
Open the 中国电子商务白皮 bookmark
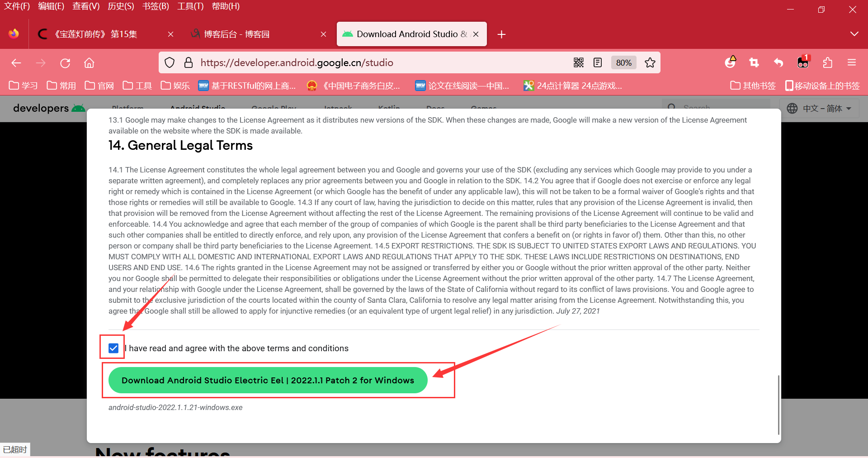pyautogui.click(x=354, y=86)
